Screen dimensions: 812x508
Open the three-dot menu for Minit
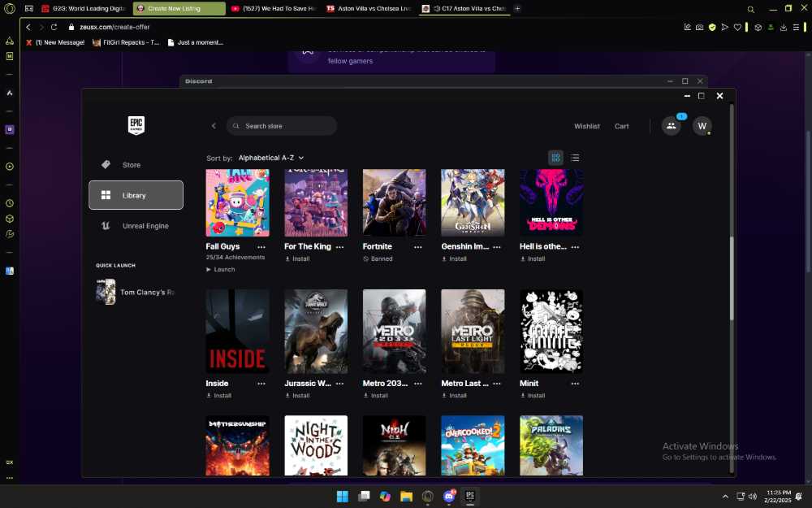[575, 384]
